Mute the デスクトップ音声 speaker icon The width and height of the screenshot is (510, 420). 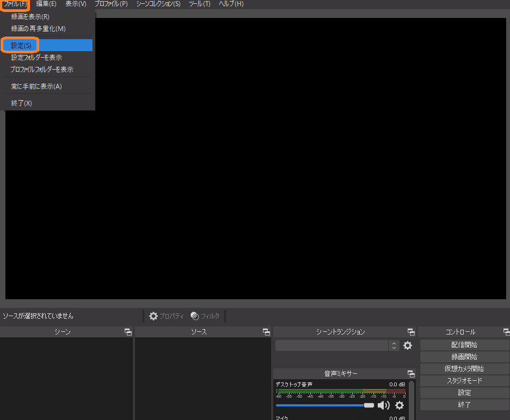click(384, 405)
